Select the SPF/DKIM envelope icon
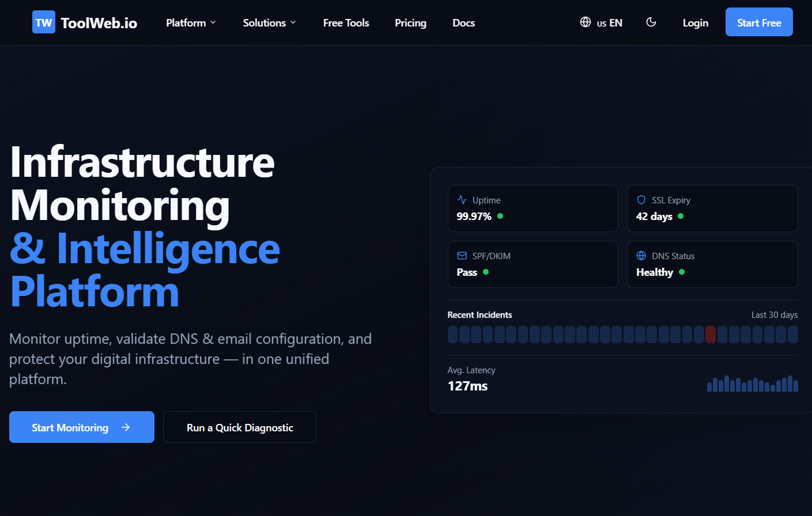This screenshot has width=812, height=516. (461, 255)
